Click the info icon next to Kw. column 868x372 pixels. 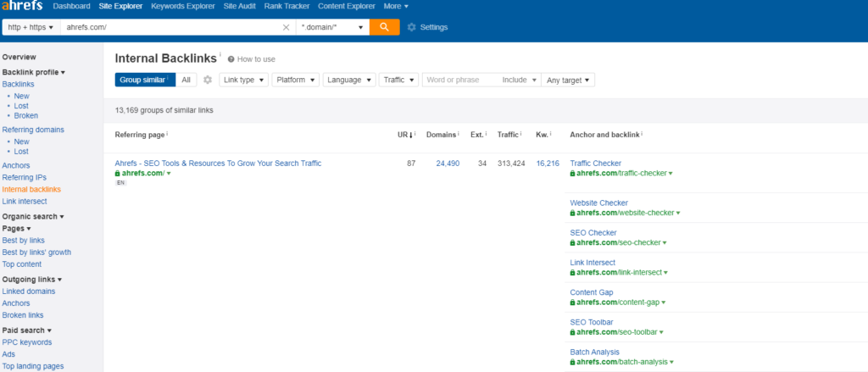pos(550,134)
